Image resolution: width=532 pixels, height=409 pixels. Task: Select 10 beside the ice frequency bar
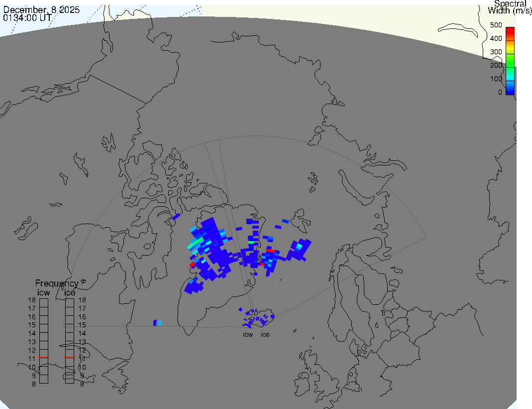tap(82, 367)
